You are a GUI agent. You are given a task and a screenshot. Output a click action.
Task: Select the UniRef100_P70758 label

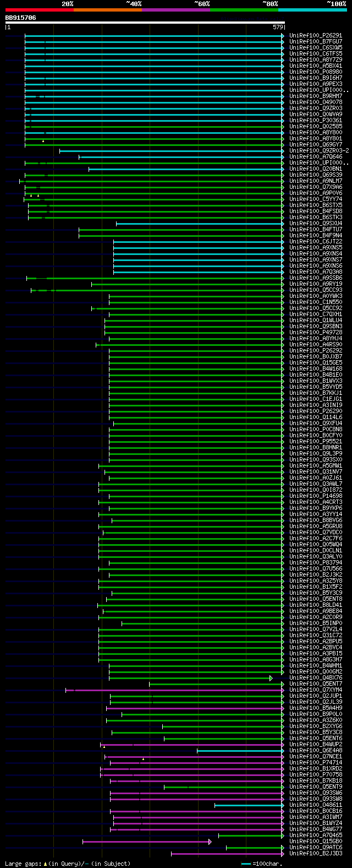coord(316,774)
